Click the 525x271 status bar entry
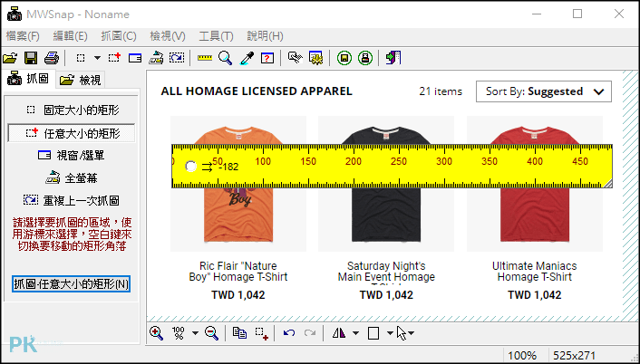The height and width of the screenshot is (364, 640). 575,356
